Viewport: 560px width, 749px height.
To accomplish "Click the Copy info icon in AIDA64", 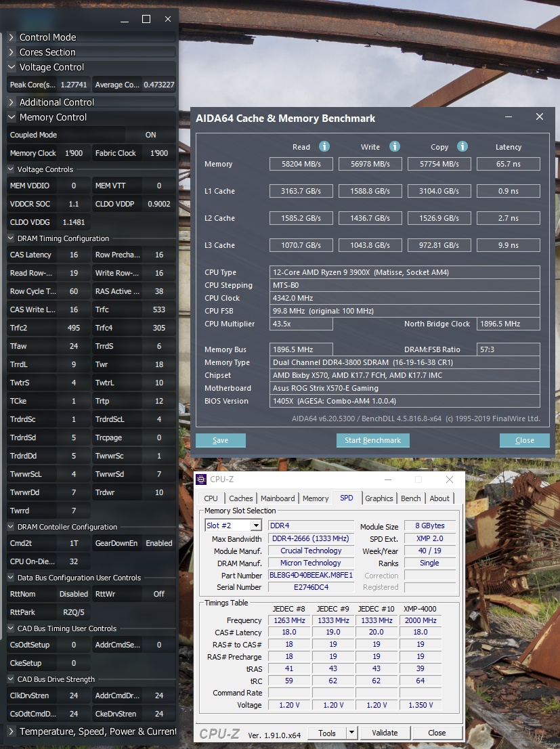I will [x=462, y=146].
